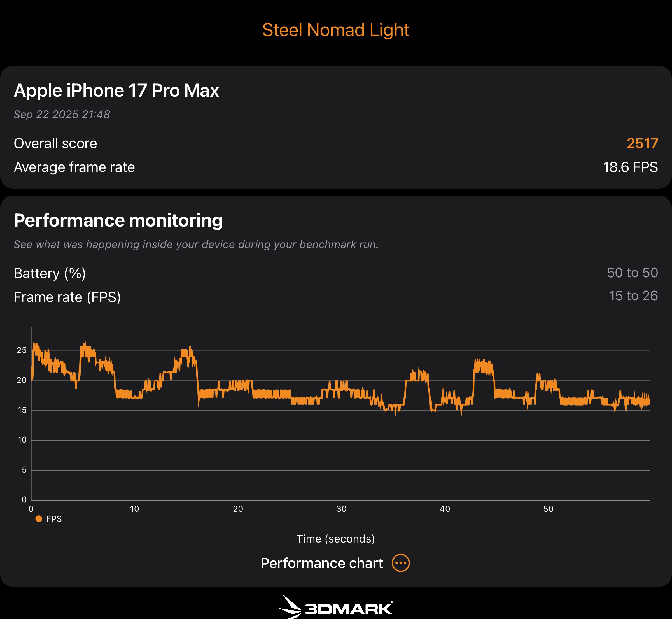This screenshot has height=619, width=672.
Task: Click the 50 seconds mark on the x-axis
Action: [548, 509]
